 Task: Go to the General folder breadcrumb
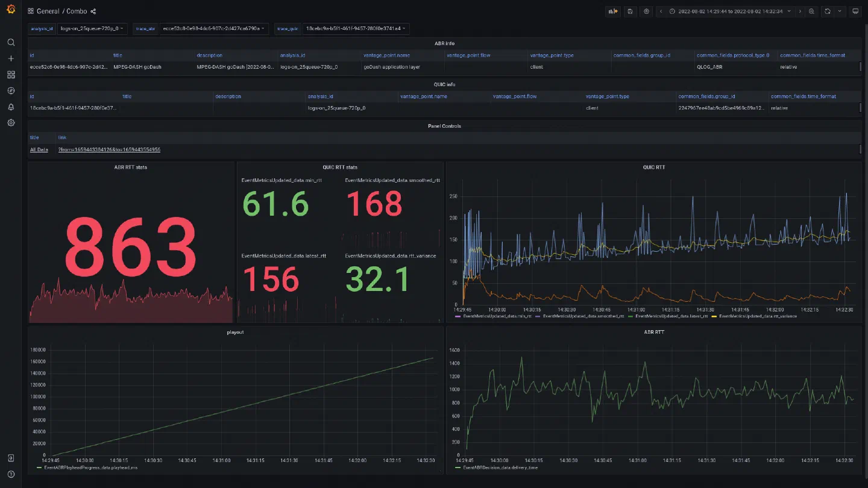click(48, 11)
